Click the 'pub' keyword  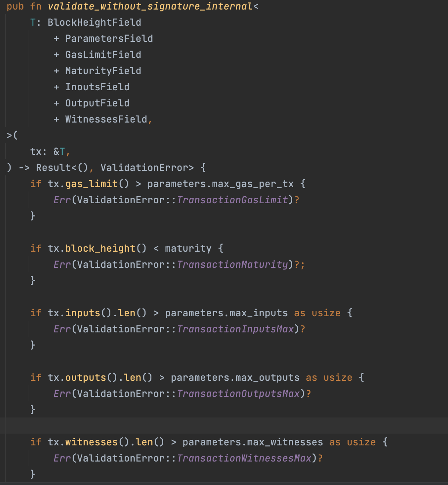(x=15, y=6)
